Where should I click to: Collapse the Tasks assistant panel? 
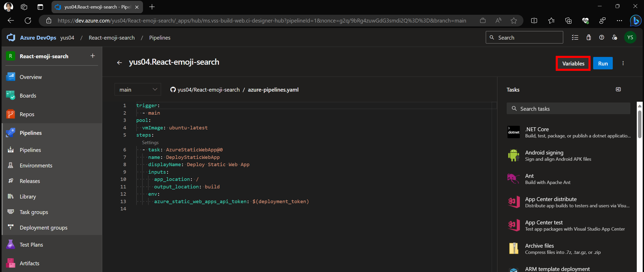(x=618, y=89)
